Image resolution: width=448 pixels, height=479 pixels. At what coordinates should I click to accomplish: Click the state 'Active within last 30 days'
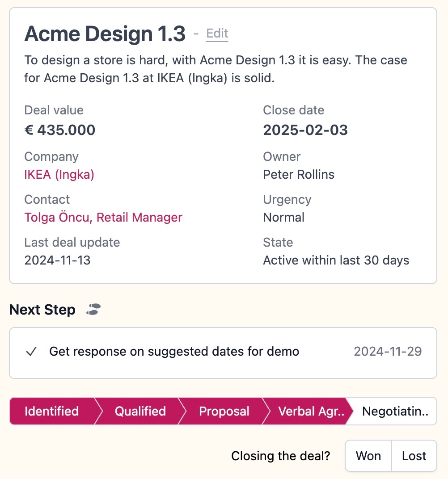coord(336,261)
